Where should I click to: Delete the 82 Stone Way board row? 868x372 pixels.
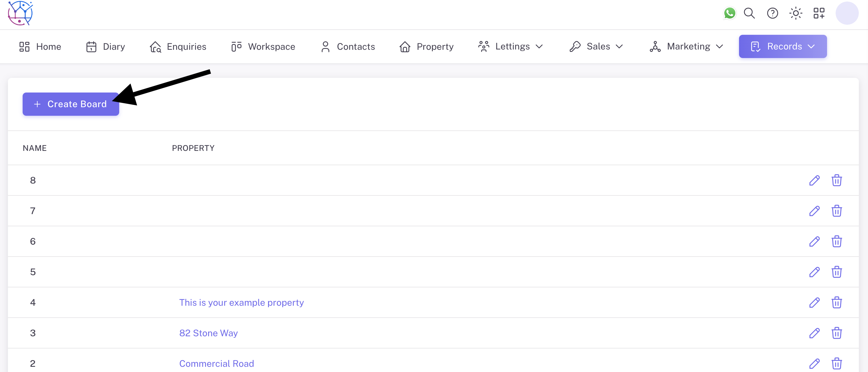(x=837, y=333)
